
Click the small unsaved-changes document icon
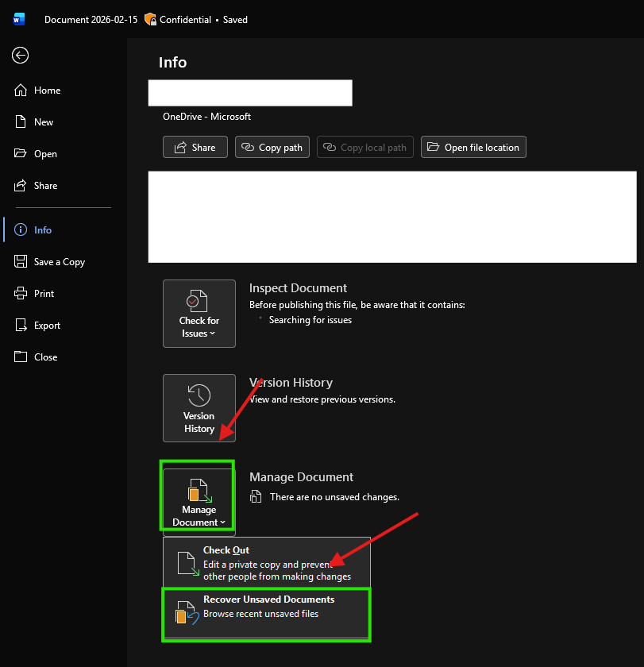pos(256,496)
